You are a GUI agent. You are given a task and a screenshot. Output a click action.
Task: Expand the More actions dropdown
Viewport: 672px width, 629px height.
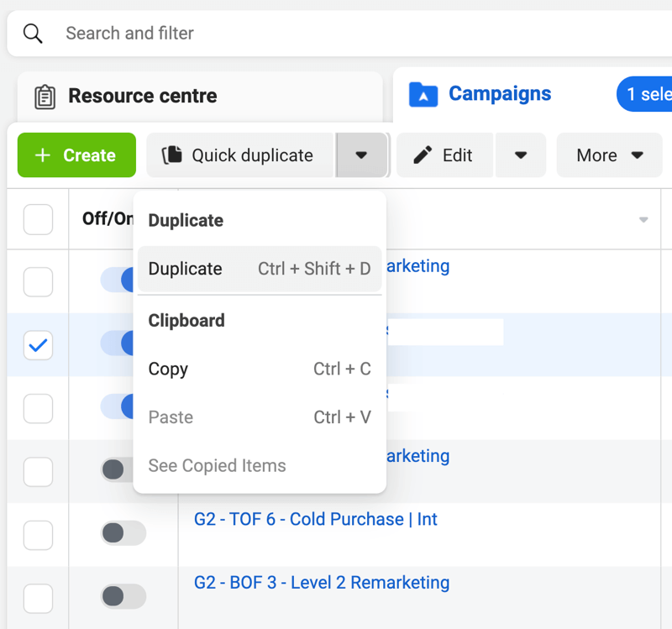[x=609, y=155]
